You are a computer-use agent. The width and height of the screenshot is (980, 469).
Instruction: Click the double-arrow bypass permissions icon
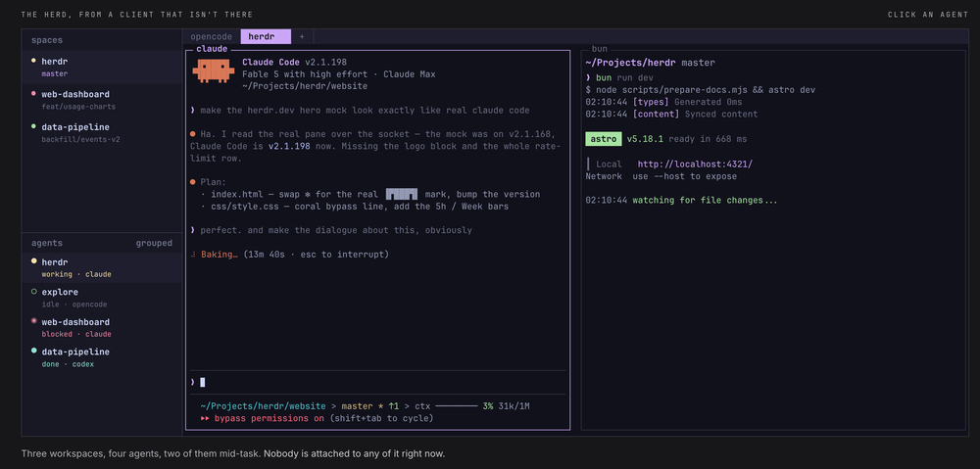(205, 418)
